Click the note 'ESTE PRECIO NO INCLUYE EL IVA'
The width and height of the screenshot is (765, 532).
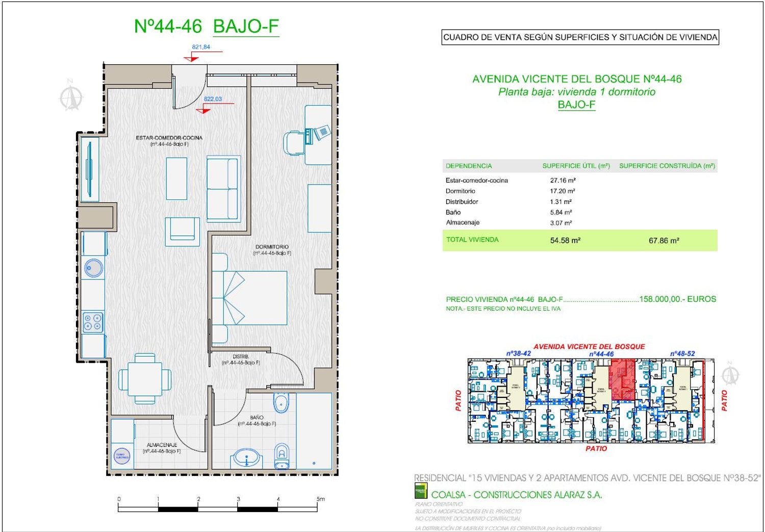tap(514, 309)
